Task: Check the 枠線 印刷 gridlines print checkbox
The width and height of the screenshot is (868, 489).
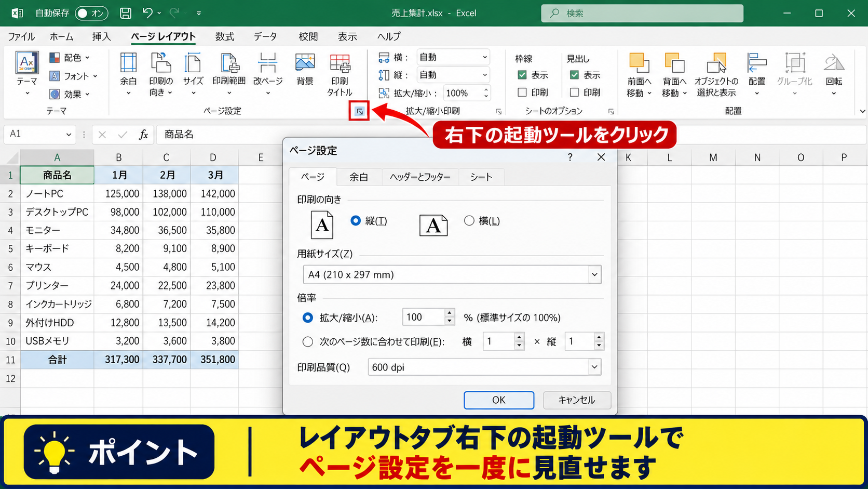Action: [x=522, y=92]
